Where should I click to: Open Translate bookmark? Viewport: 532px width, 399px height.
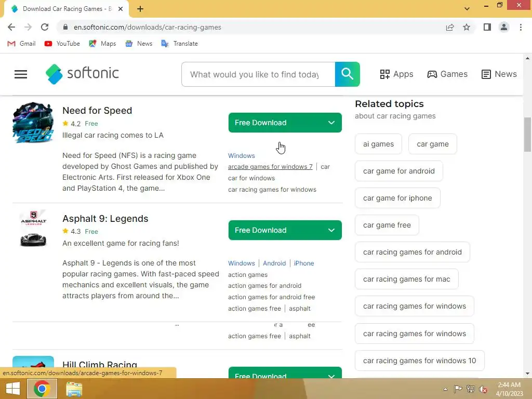coord(179,44)
